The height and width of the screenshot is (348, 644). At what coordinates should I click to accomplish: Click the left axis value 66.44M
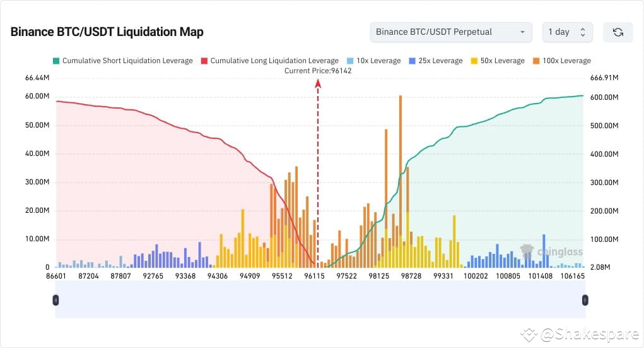(37, 78)
